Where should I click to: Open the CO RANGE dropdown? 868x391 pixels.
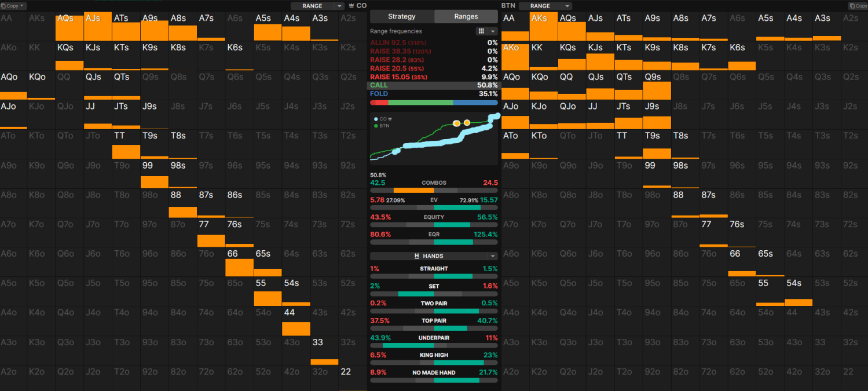click(339, 6)
